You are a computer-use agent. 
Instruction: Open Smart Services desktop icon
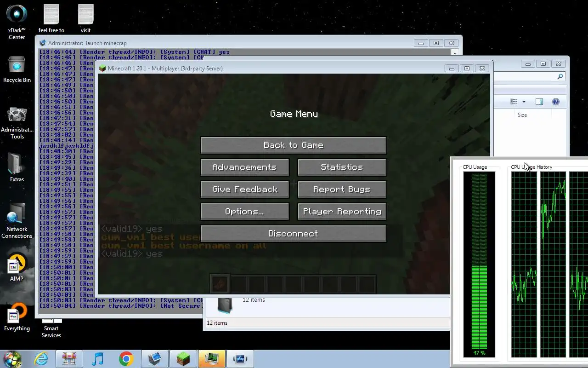(51, 328)
